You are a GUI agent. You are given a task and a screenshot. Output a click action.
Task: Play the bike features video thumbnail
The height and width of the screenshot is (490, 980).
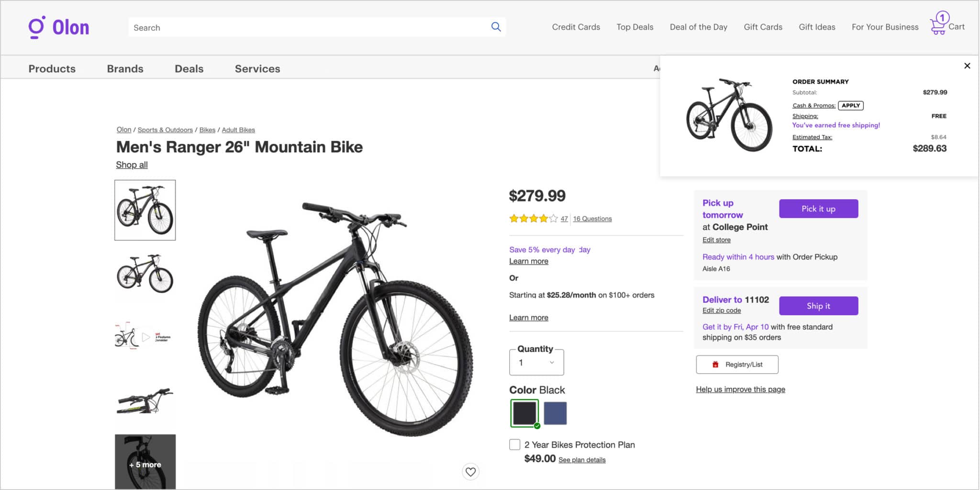(145, 337)
